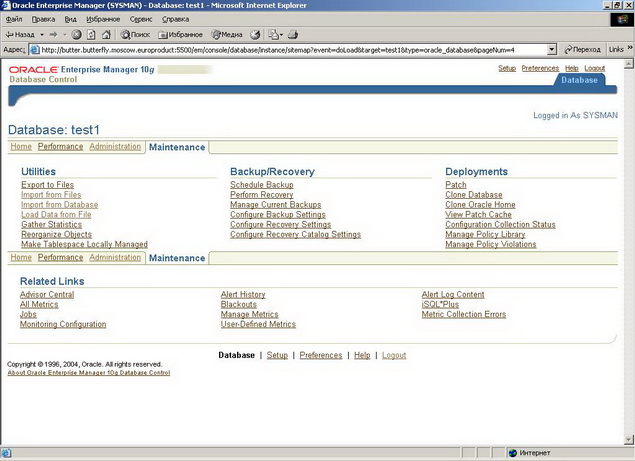Open Clone Oracle Home link
This screenshot has width=635, height=461.
pyautogui.click(x=480, y=205)
